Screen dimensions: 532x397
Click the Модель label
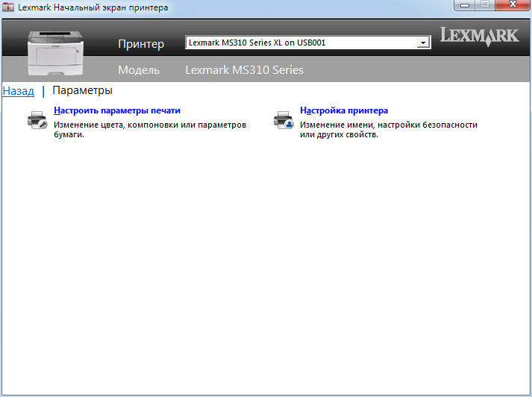pyautogui.click(x=139, y=70)
